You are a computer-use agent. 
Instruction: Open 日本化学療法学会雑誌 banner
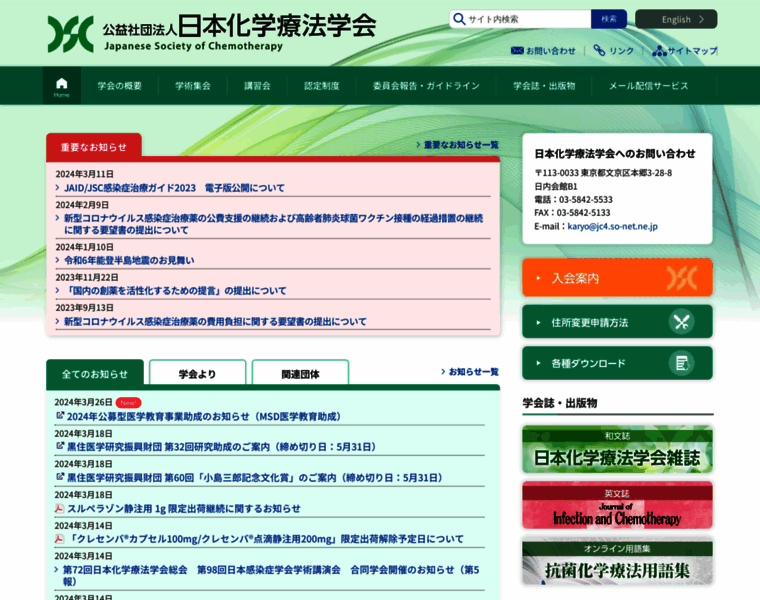[617, 449]
